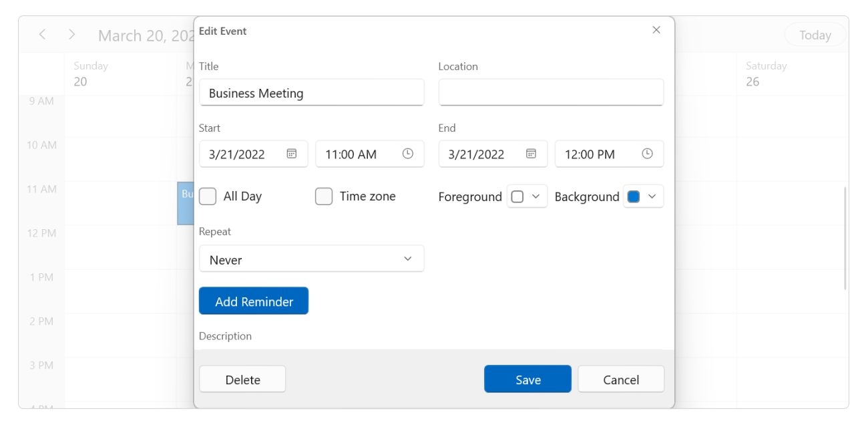Cancel editing the event
Image resolution: width=868 pixels, height=425 pixels.
pos(620,379)
